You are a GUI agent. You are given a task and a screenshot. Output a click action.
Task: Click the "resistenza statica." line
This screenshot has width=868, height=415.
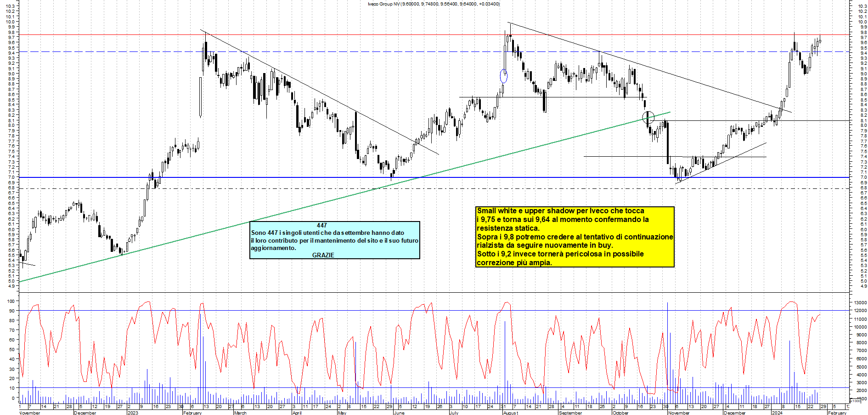(x=508, y=228)
